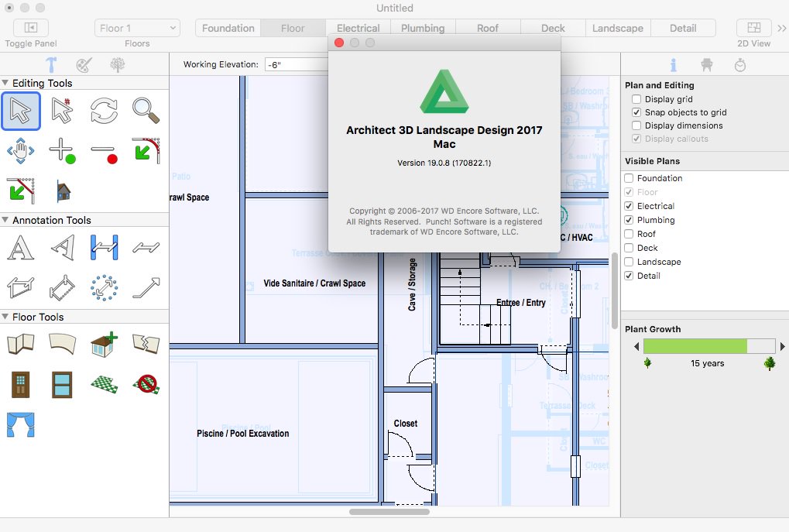
Task: Choose the curved floor shape tool
Action: [x=63, y=345]
